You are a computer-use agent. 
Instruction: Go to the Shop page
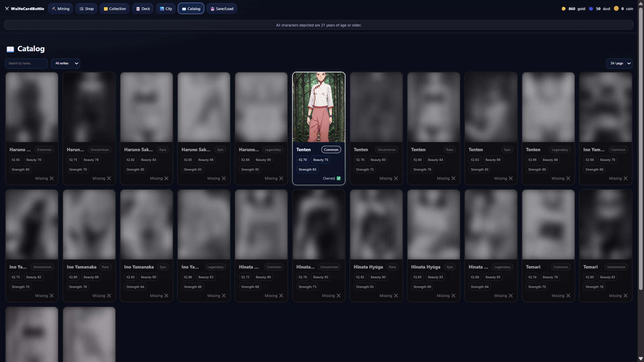[x=87, y=9]
